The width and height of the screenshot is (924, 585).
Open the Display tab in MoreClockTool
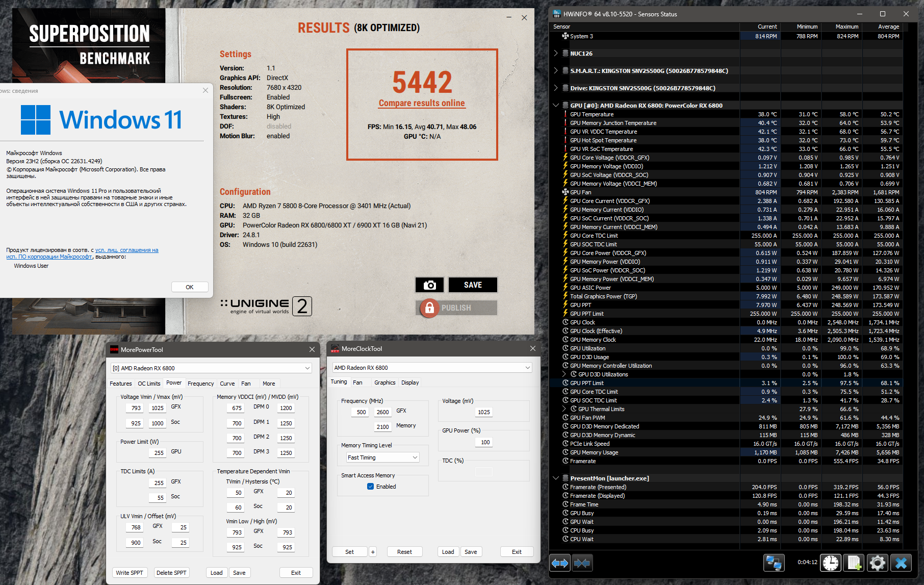(x=410, y=383)
